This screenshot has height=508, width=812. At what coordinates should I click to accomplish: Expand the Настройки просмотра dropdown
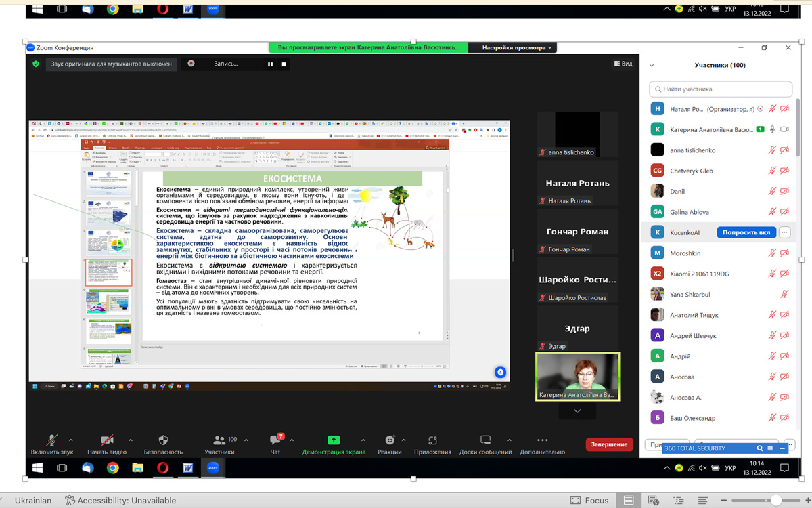[x=518, y=48]
